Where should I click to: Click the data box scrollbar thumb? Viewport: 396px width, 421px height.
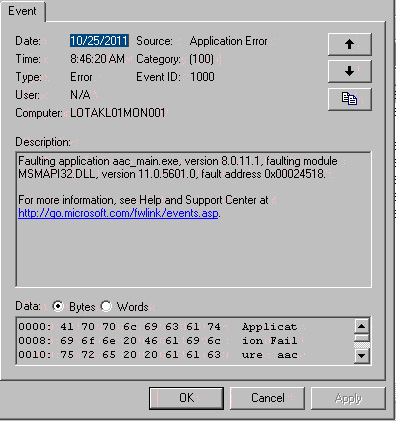(362, 338)
